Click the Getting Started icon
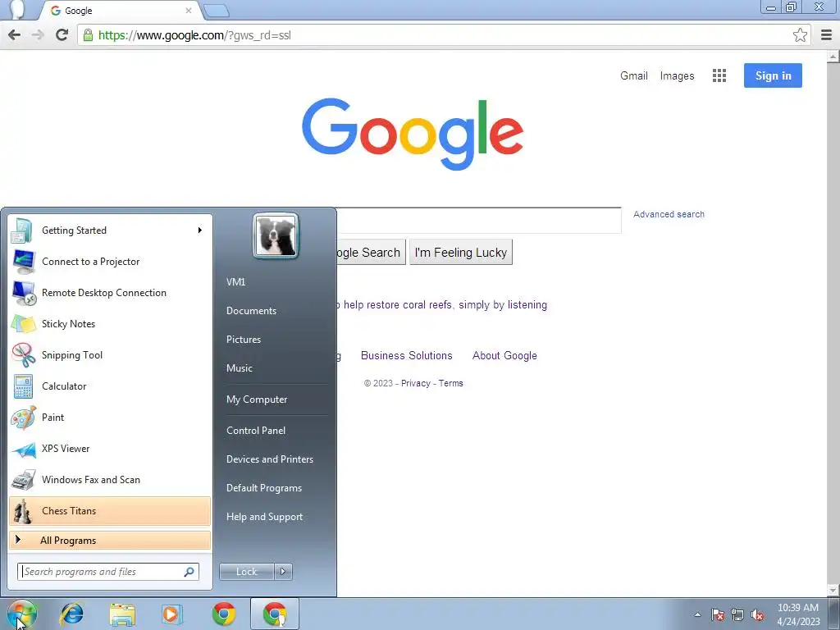This screenshot has width=840, height=630. [22, 231]
